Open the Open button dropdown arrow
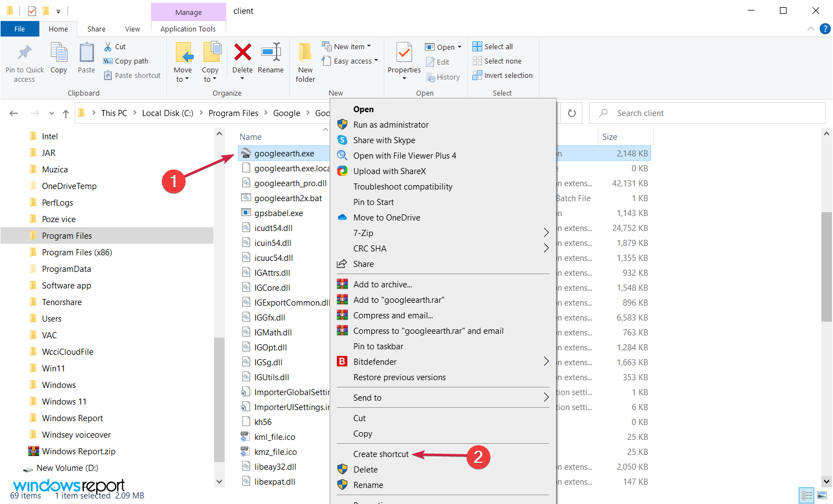Screen dimensions: 833x504 [x=460, y=47]
